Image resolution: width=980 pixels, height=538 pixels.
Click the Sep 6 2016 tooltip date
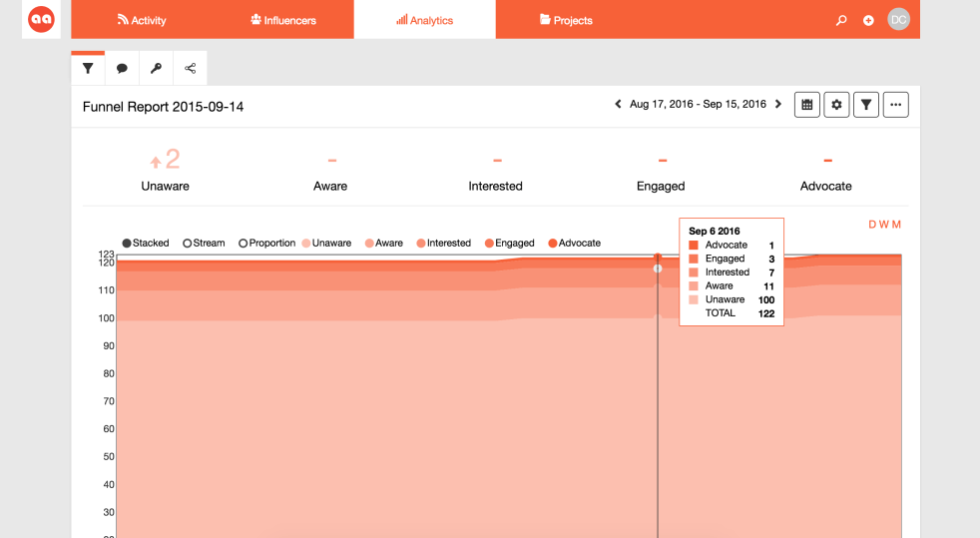715,232
